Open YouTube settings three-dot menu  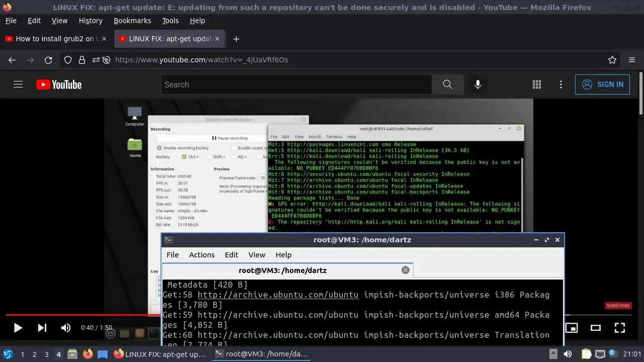[x=561, y=84]
